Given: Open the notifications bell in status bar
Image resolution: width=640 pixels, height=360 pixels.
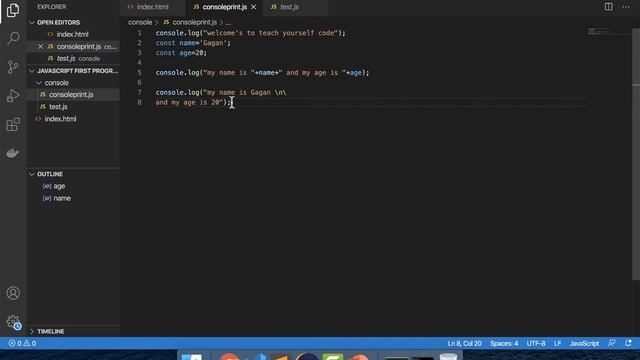Looking at the screenshot, I should [628, 343].
